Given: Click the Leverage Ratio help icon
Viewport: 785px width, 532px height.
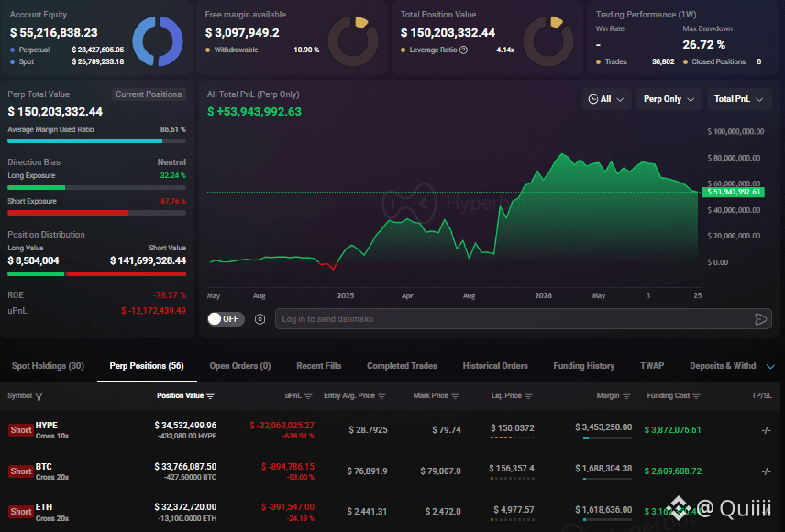Looking at the screenshot, I should (x=464, y=50).
